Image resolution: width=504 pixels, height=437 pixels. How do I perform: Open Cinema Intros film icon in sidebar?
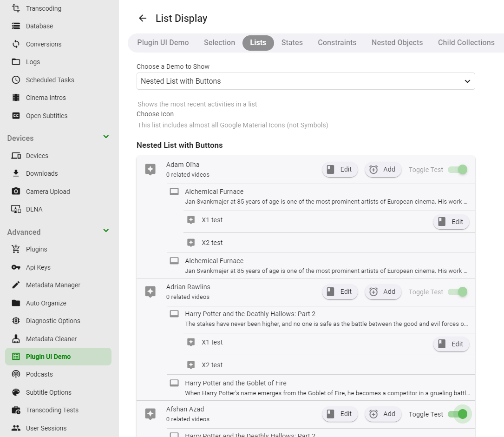pos(16,98)
